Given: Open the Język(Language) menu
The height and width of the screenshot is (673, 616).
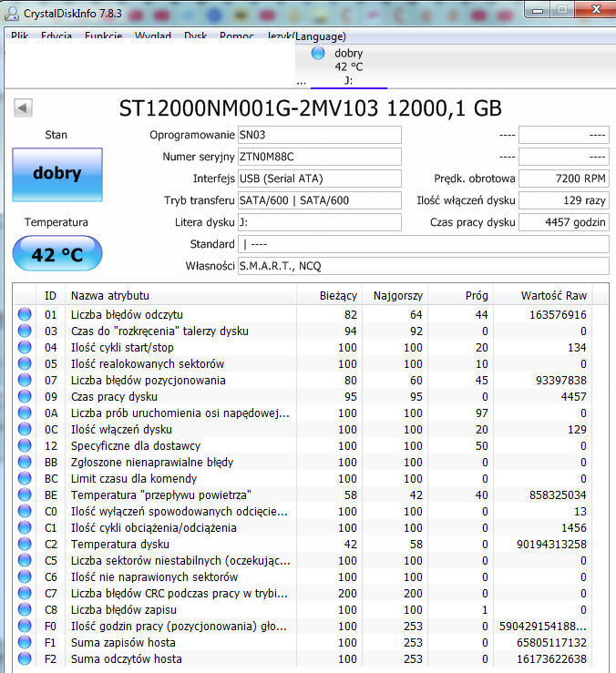Looking at the screenshot, I should coord(306,36).
